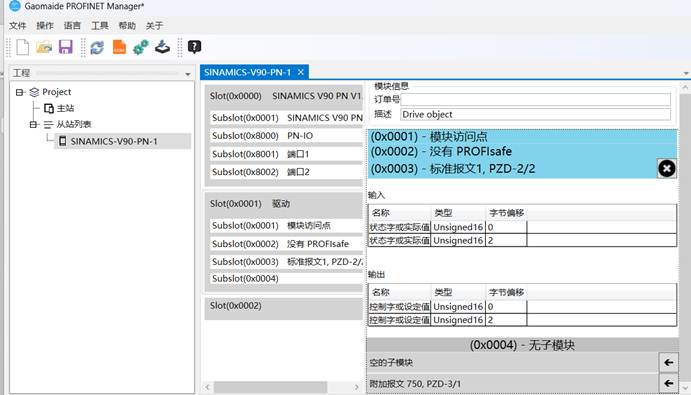Select Subslot(0x8001) 端口1 row
691x395 pixels.
pos(286,154)
